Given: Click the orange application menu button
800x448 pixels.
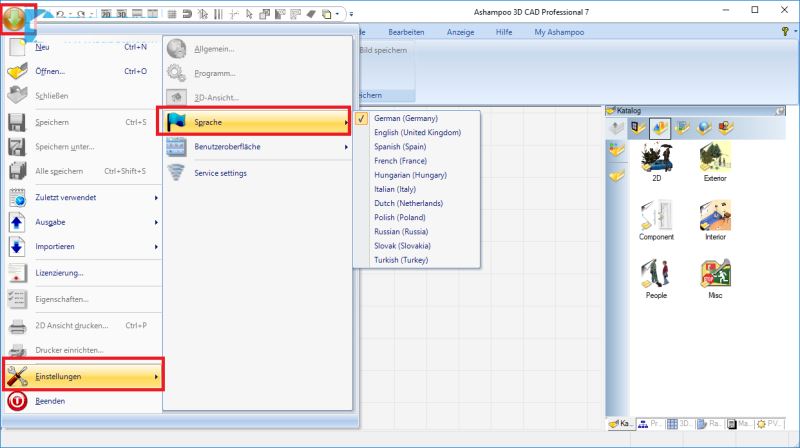Looking at the screenshot, I should click(x=14, y=19).
